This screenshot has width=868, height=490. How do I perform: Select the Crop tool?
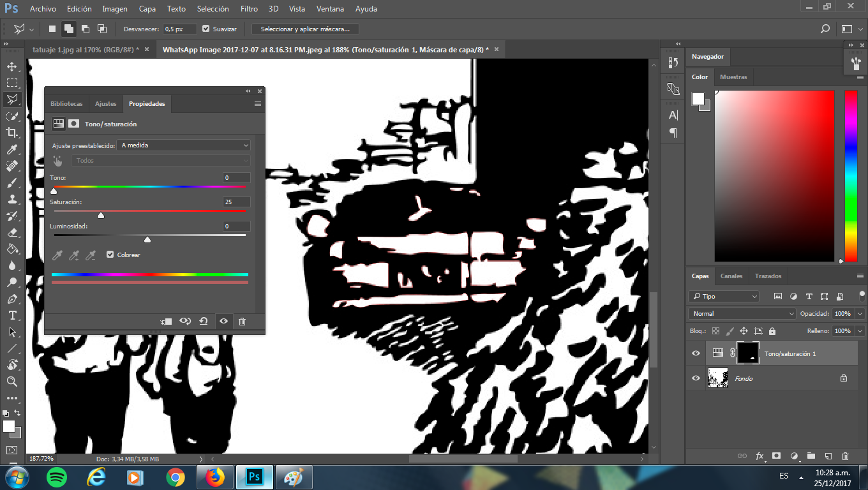click(x=11, y=132)
